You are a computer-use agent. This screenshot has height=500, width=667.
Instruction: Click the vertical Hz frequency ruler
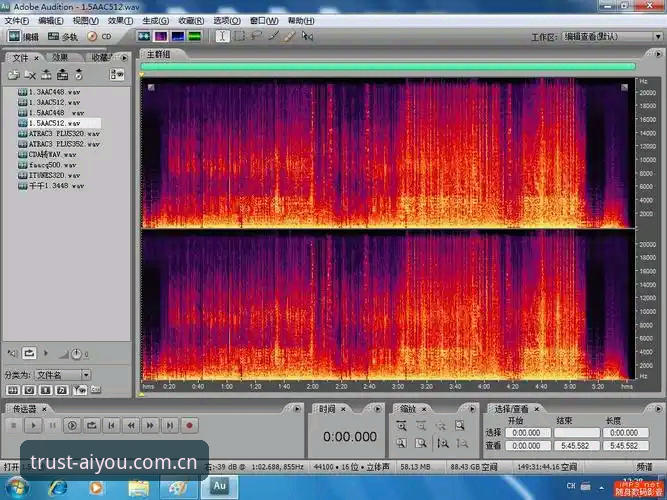(647, 229)
